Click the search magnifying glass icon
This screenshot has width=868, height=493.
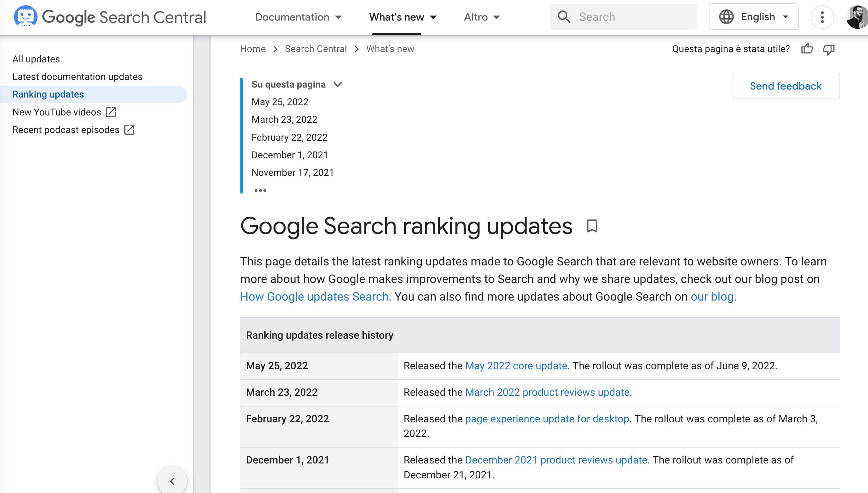564,17
